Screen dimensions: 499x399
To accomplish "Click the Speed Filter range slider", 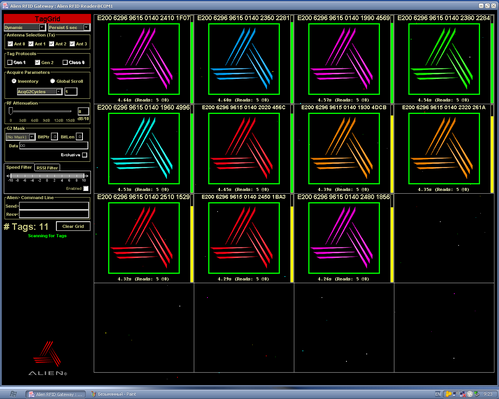I will click(47, 176).
